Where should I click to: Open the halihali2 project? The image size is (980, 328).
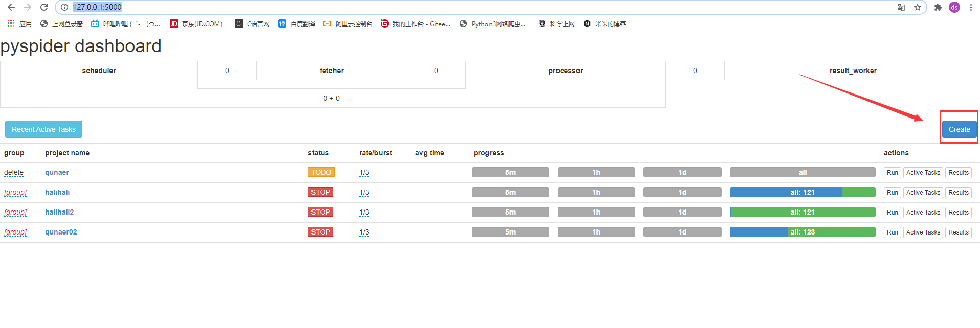[x=59, y=212]
